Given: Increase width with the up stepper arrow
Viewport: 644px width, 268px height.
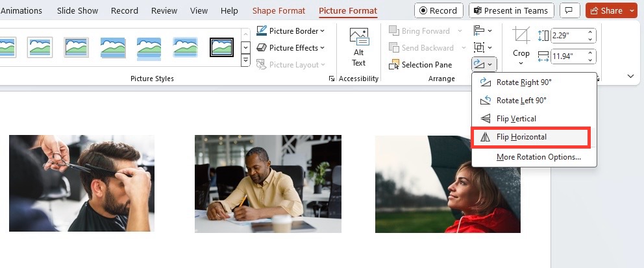Looking at the screenshot, I should tap(591, 53).
